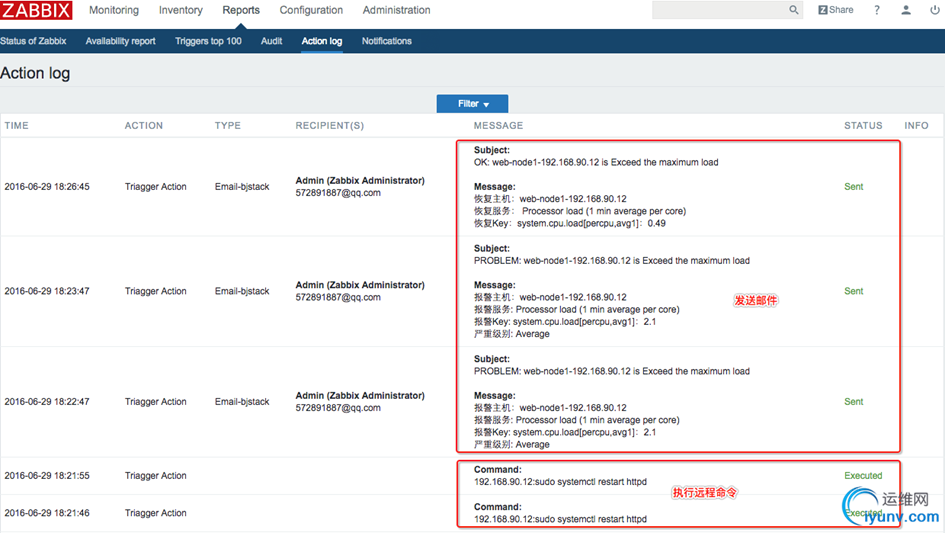Select timestamp 2016-06-29 18:21:55
This screenshot has width=945, height=533.
[47, 476]
